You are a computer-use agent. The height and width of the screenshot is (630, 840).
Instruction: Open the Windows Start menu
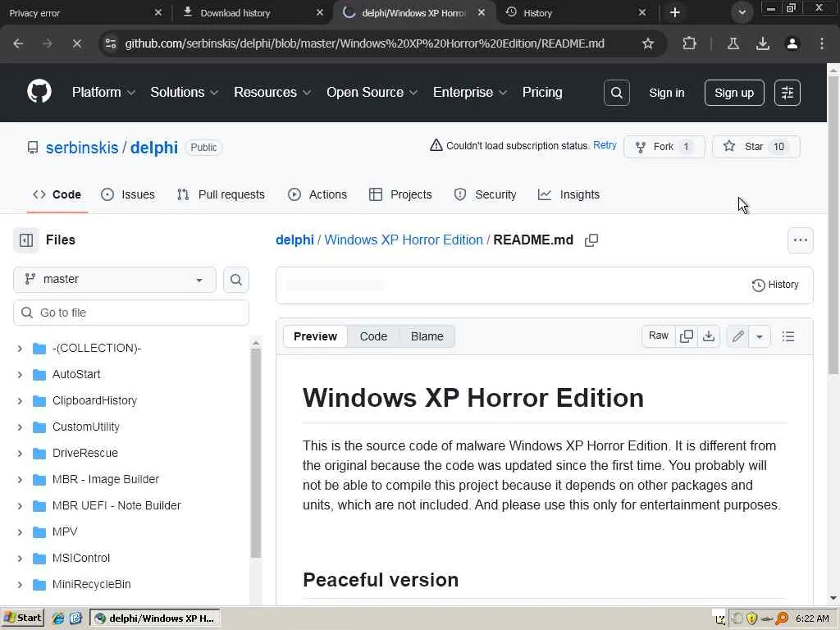[x=22, y=619]
